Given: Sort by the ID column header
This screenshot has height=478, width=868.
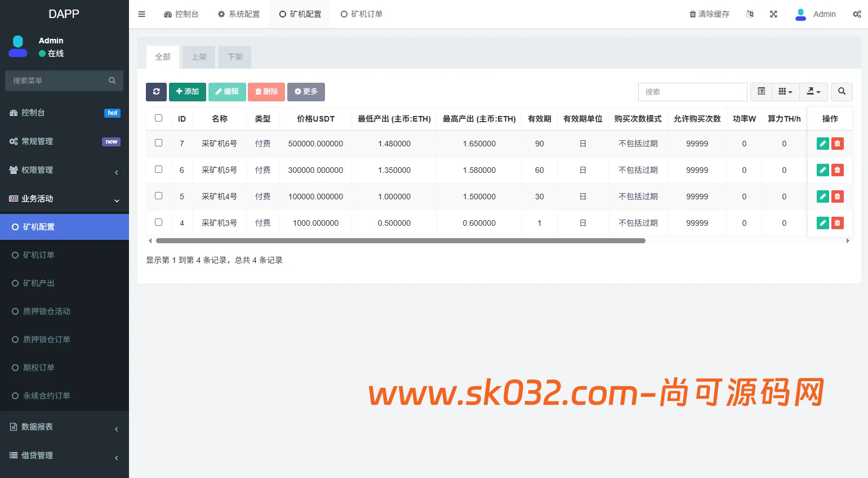Looking at the screenshot, I should [182, 119].
